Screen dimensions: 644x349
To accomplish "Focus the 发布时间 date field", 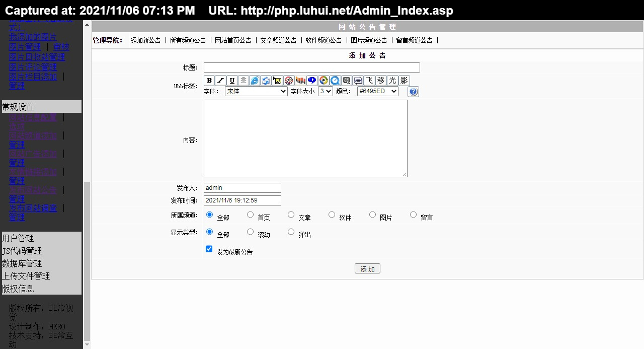I will coord(242,200).
